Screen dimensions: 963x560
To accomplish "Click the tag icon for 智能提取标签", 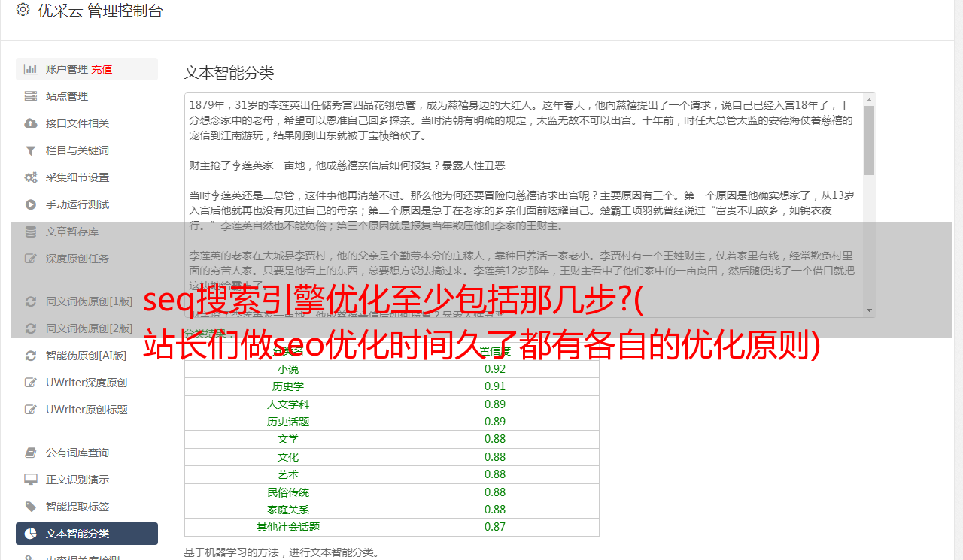I will point(31,507).
